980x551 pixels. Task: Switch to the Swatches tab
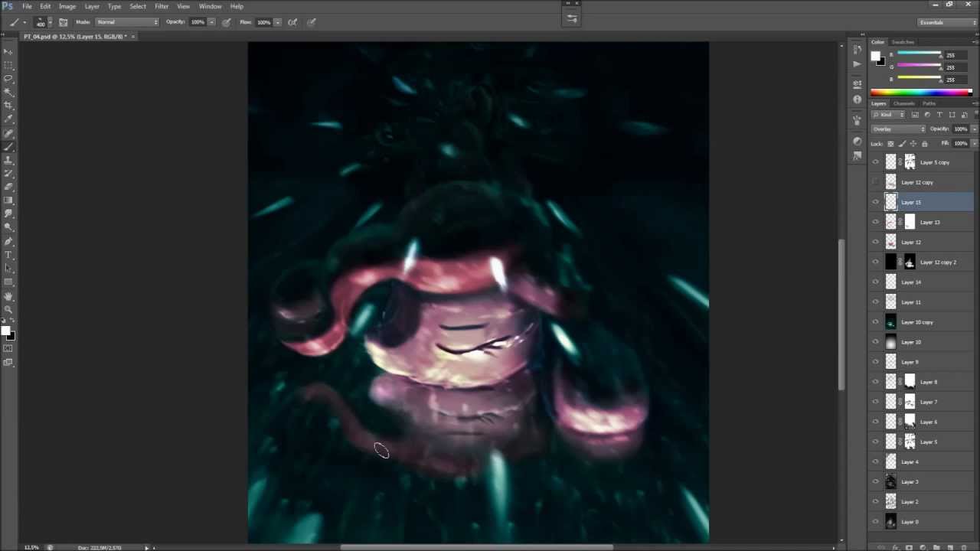(903, 42)
